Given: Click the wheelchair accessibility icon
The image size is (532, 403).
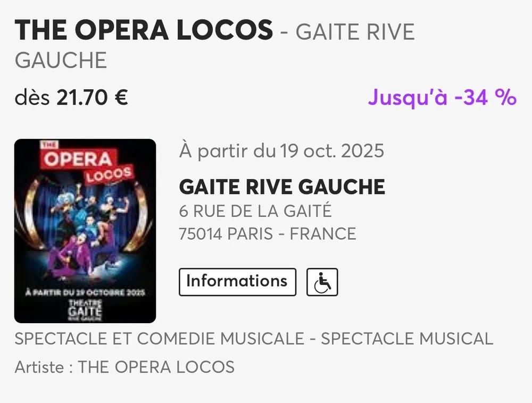Looking at the screenshot, I should 322,282.
